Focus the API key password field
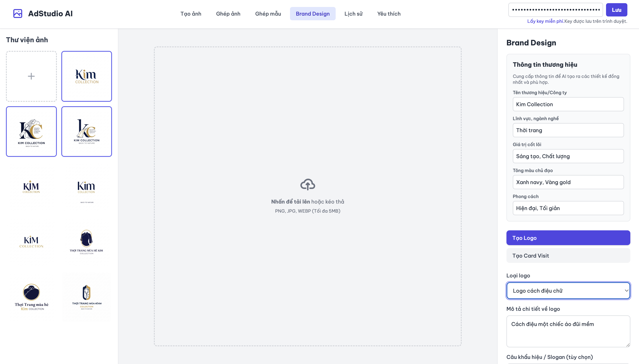Viewport: 639px width, 364px height. (556, 10)
